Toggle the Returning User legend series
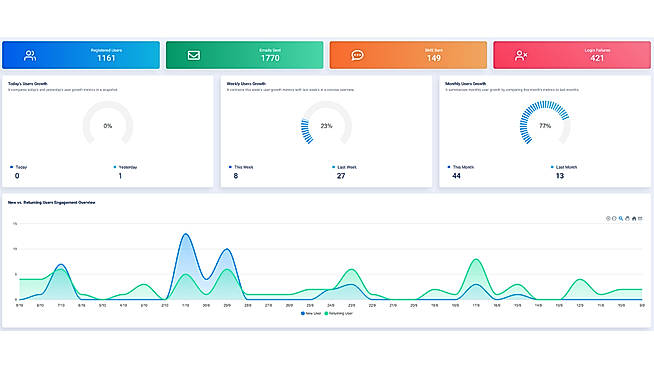 (339, 313)
